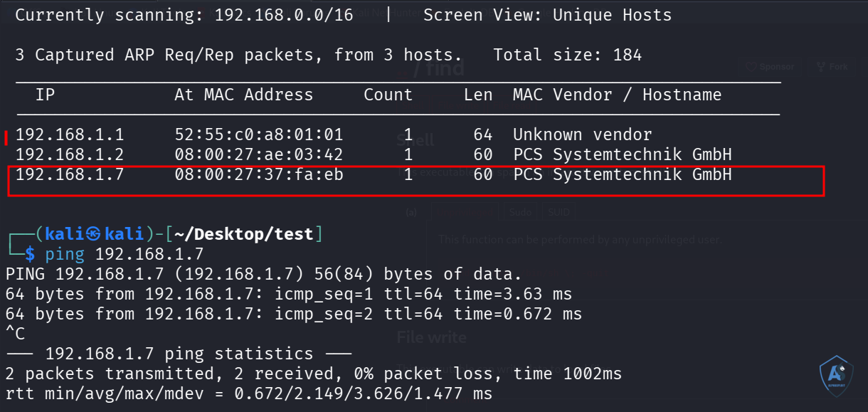Viewport: 868px width, 412px height.
Task: Click the 'At MAC Address' column header
Action: [x=244, y=95]
